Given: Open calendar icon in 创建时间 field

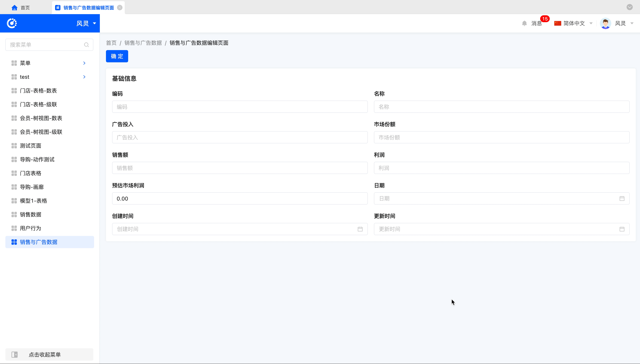Looking at the screenshot, I should 360,229.
